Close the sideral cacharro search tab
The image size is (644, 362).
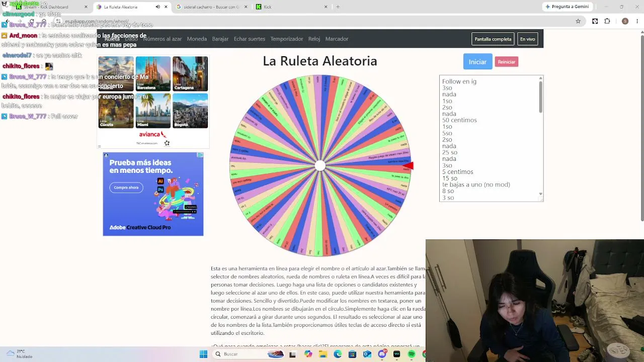[x=246, y=7]
